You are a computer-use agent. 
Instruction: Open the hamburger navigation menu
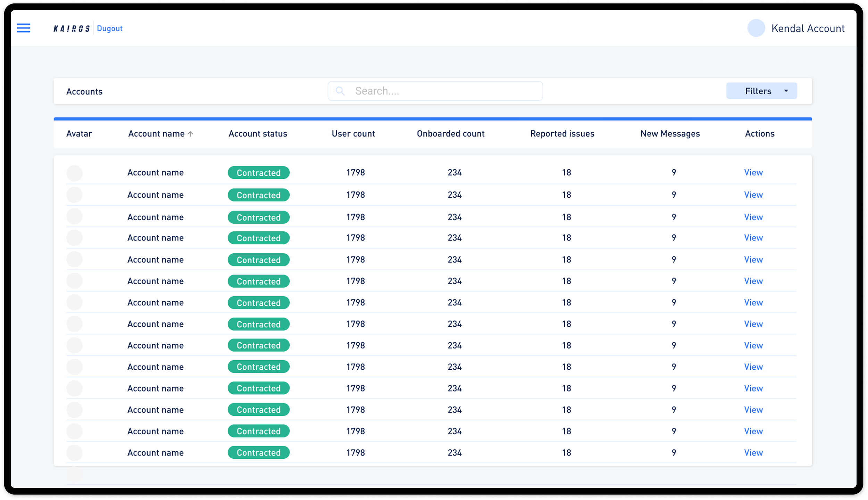(23, 28)
